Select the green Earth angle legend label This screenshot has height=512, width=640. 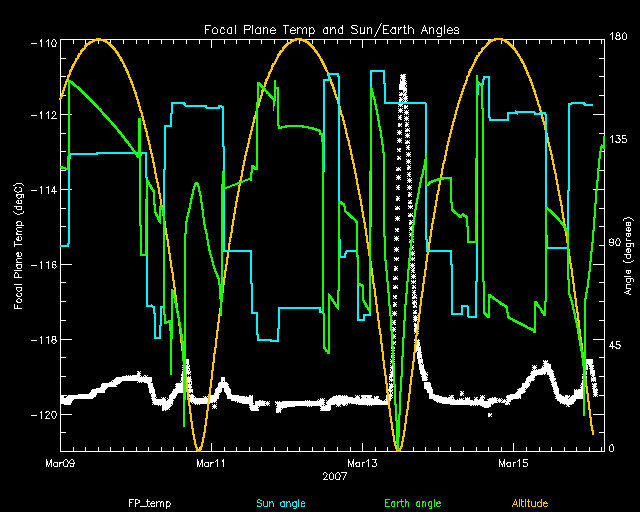(x=412, y=502)
